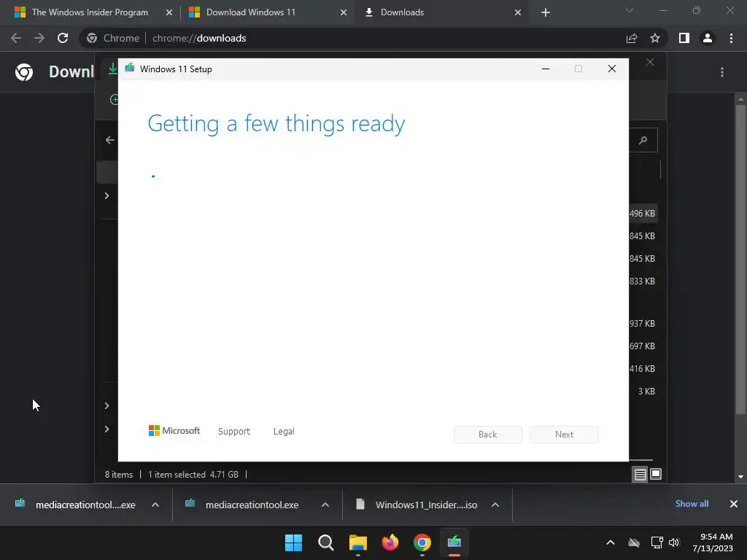Image resolution: width=747 pixels, height=560 pixels.
Task: Select the 416 KB file size entry
Action: click(x=642, y=368)
